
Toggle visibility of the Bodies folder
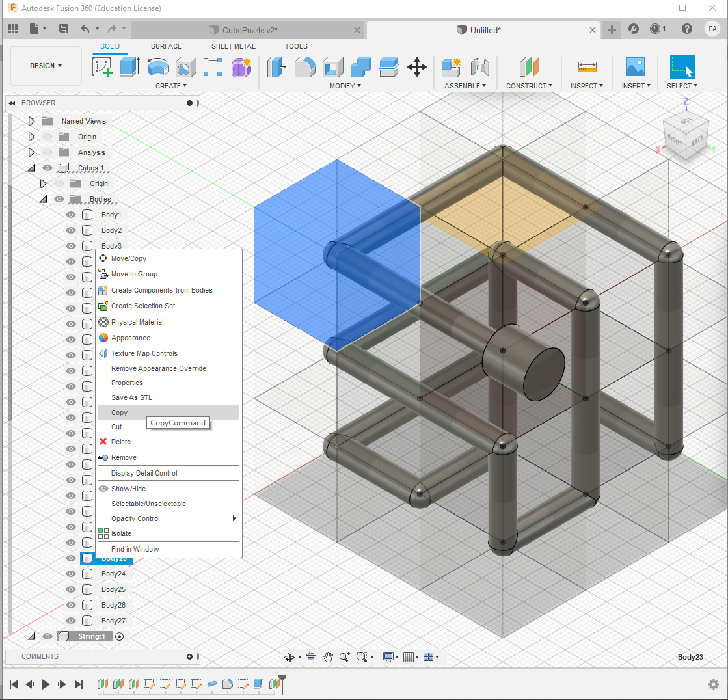(59, 199)
